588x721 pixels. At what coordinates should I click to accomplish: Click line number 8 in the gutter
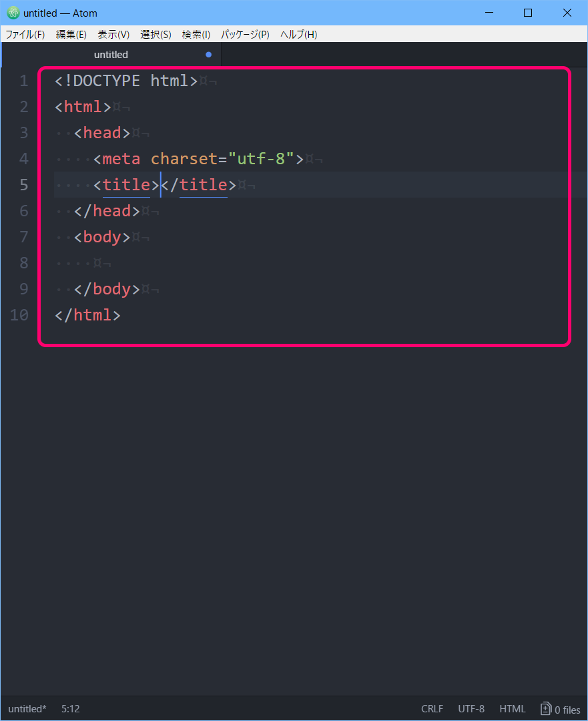[x=23, y=263]
